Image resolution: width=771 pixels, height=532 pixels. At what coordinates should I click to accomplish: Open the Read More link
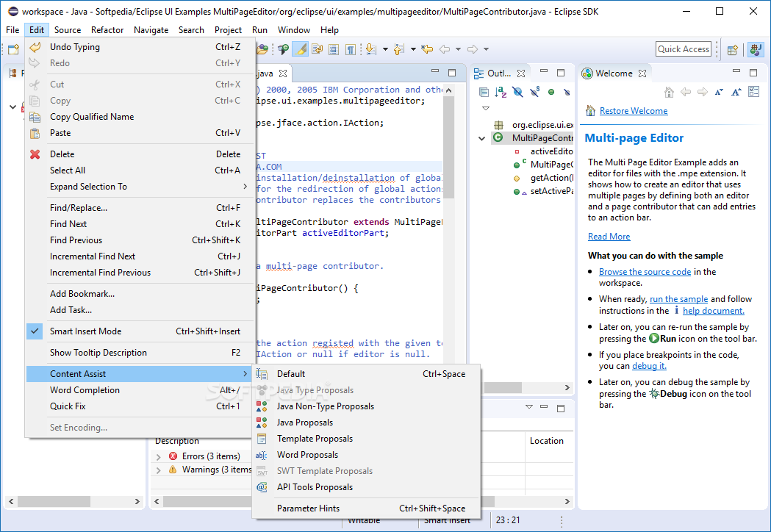(609, 237)
